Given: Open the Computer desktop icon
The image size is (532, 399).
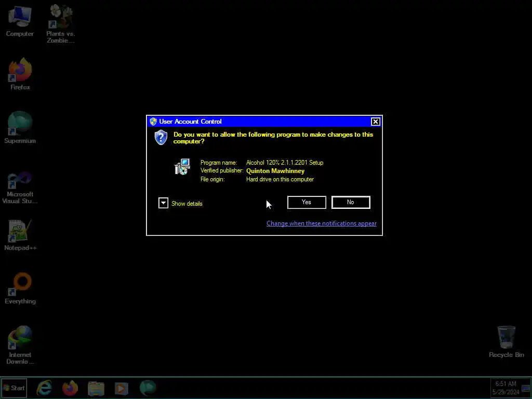Looking at the screenshot, I should click(20, 21).
